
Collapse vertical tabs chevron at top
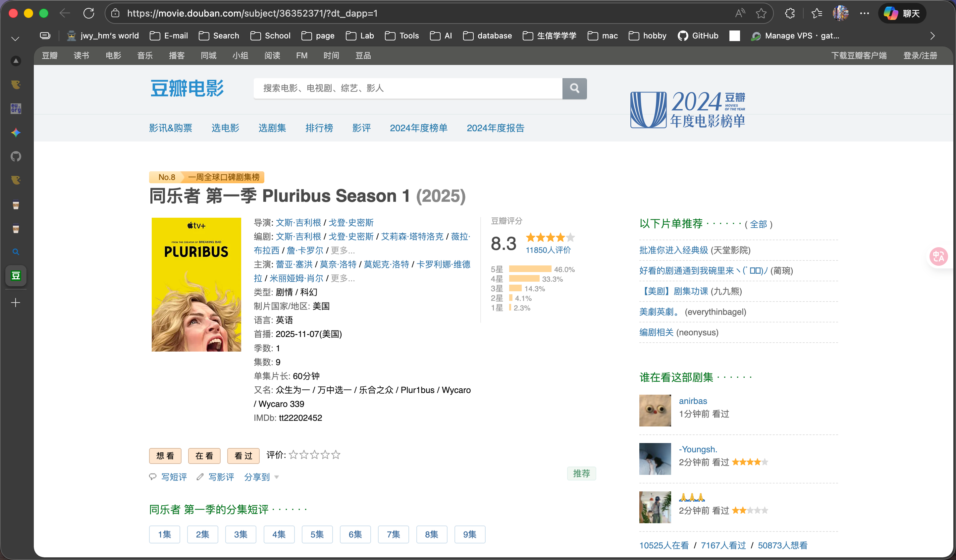[x=15, y=39]
